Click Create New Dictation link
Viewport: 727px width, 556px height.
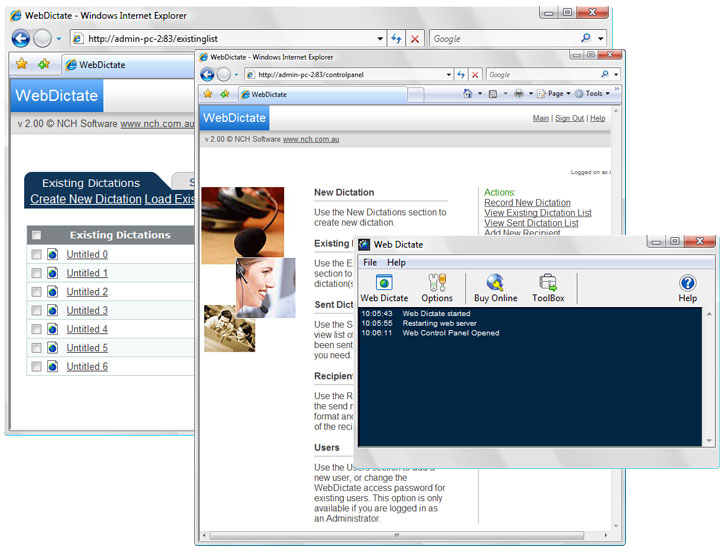point(86,199)
